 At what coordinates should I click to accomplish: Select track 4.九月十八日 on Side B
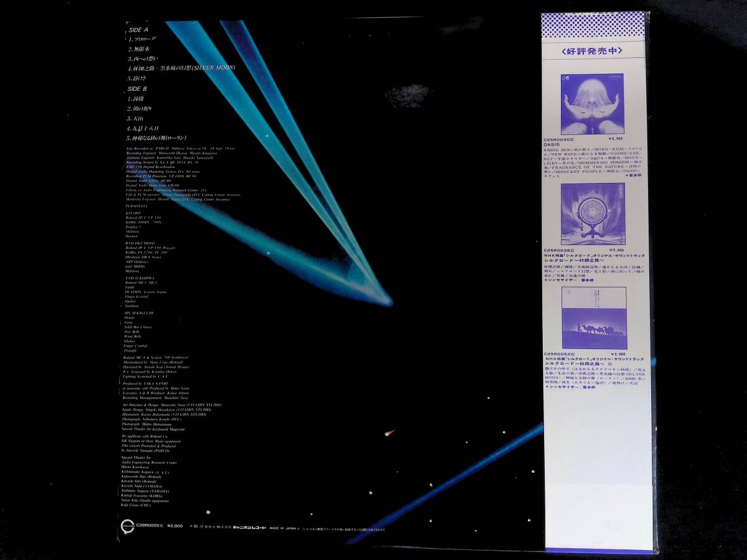click(143, 128)
